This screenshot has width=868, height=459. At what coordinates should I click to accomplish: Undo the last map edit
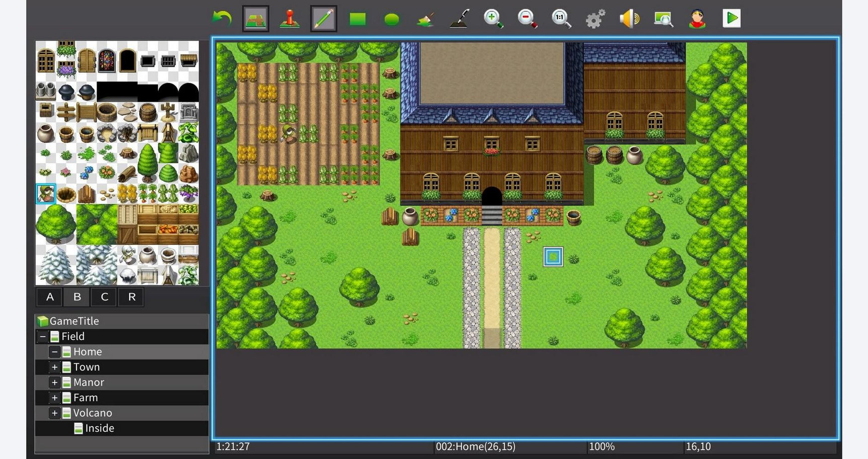pyautogui.click(x=221, y=18)
